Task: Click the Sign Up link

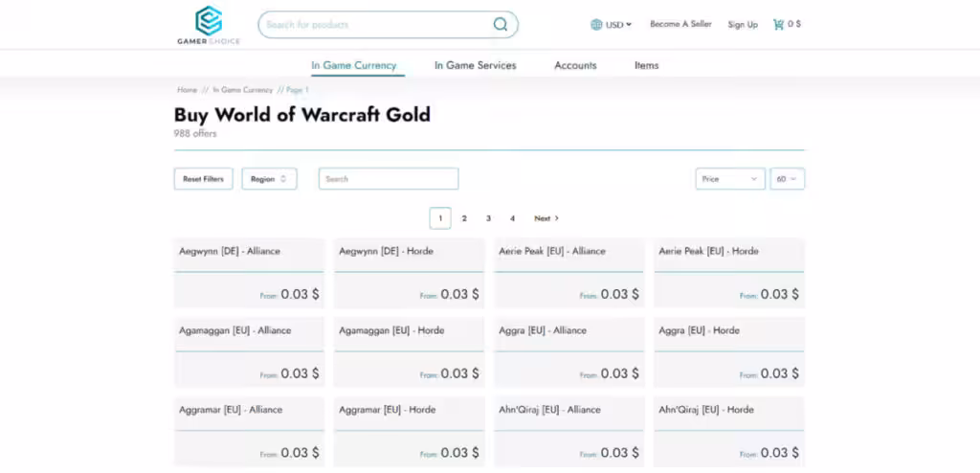Action: (742, 25)
